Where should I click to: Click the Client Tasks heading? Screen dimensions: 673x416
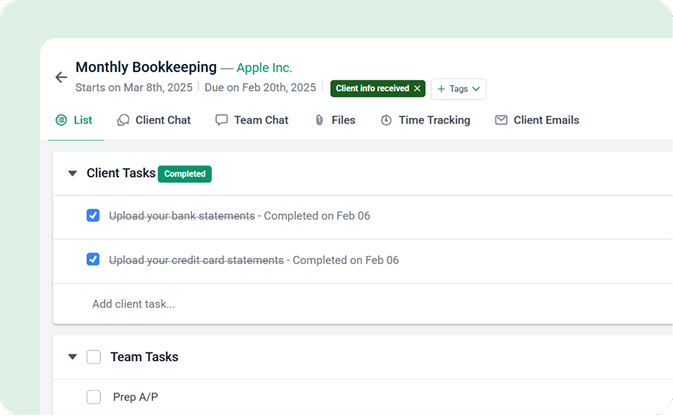point(121,173)
